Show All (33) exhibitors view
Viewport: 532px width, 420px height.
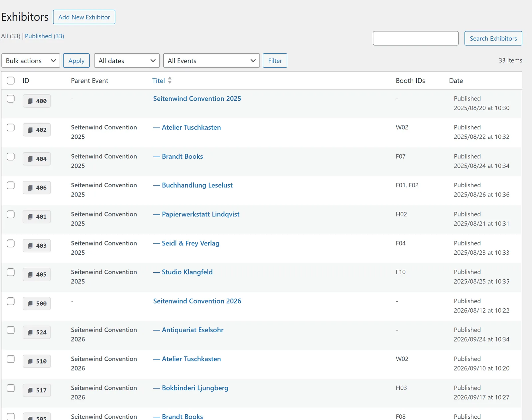point(11,36)
